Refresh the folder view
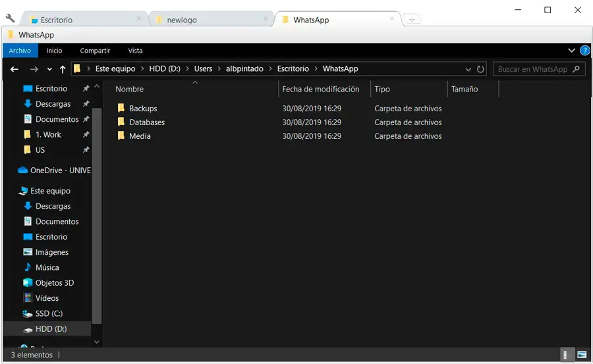This screenshot has height=364, width=593. coord(480,69)
